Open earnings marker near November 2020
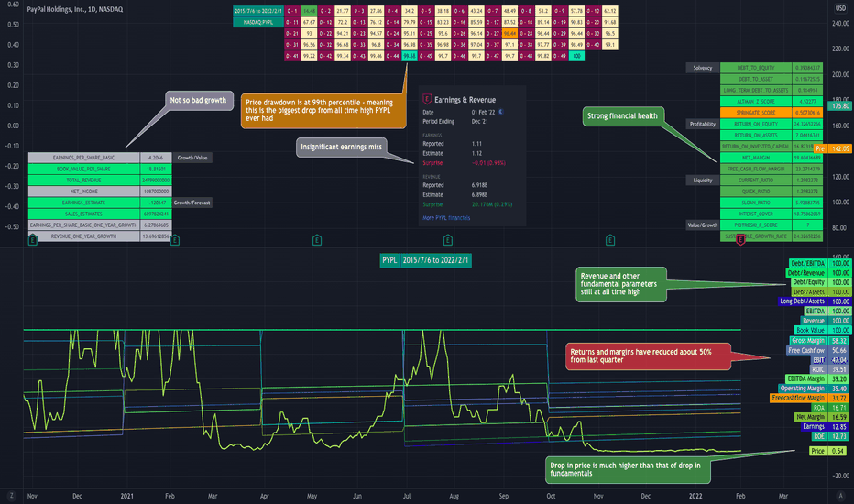Screen dimensions: 854x504 point(33,240)
